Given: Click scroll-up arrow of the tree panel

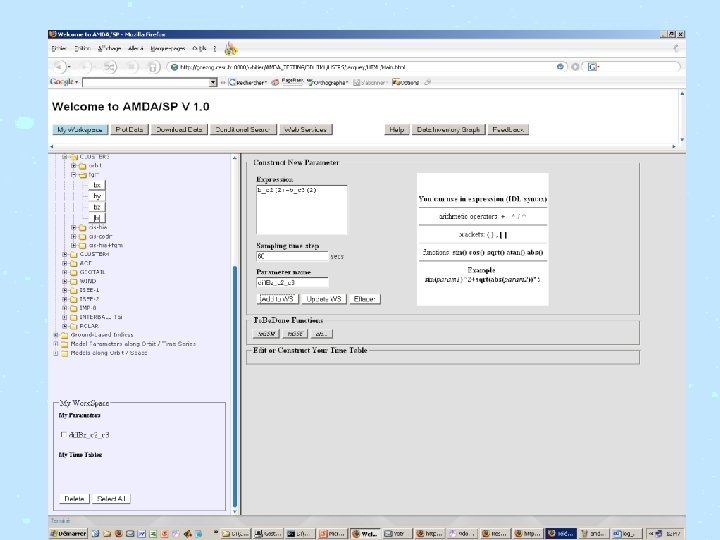Looking at the screenshot, I should [235, 158].
